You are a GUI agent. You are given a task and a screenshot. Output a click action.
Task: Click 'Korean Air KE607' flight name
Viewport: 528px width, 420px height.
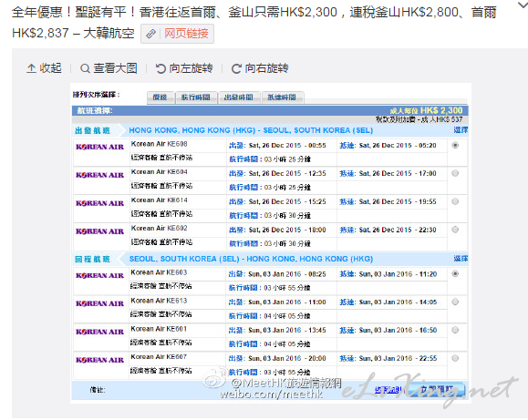(159, 357)
